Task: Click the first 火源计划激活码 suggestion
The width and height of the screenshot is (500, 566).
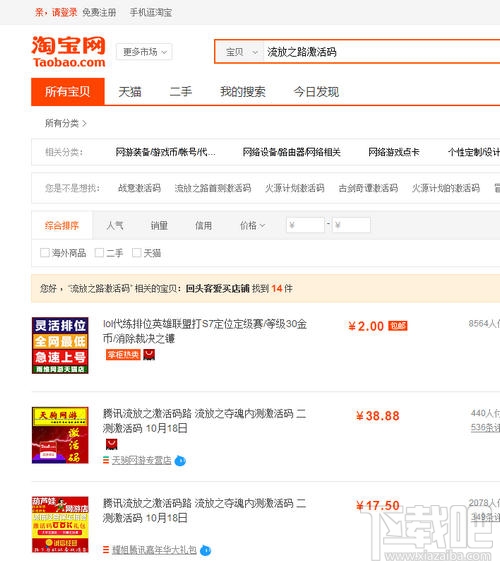Action: (295, 188)
